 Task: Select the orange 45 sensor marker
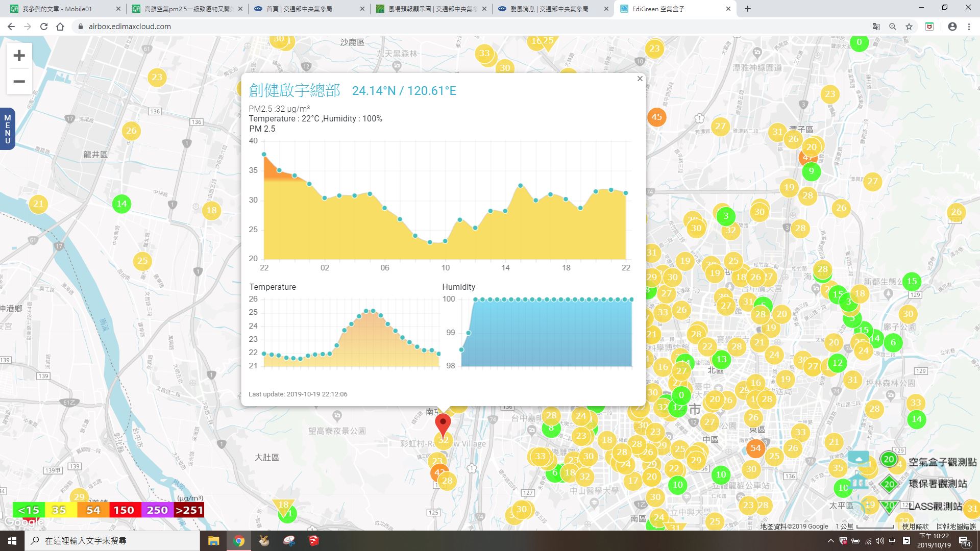pyautogui.click(x=656, y=117)
